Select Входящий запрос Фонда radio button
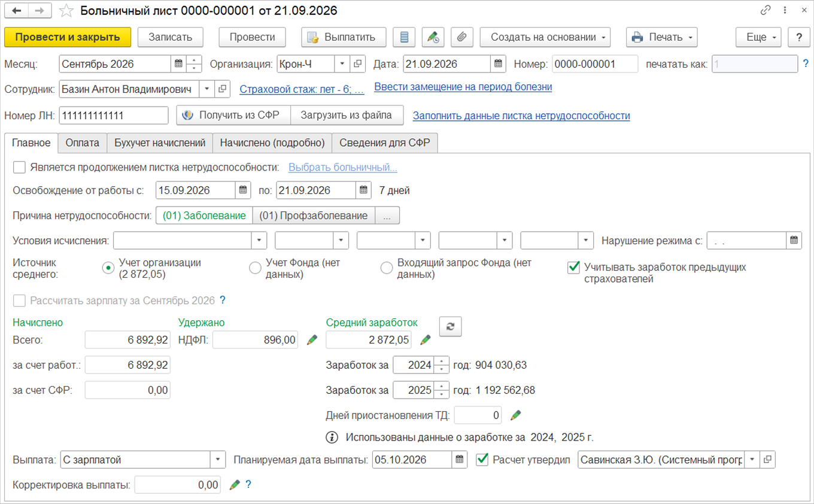814x504 pixels. [x=387, y=268]
